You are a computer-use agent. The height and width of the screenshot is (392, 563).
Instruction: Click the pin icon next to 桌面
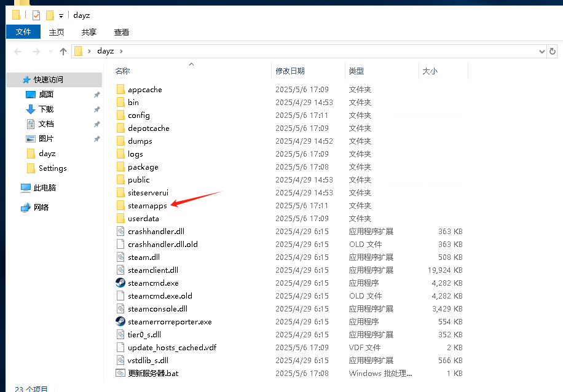pyautogui.click(x=96, y=95)
